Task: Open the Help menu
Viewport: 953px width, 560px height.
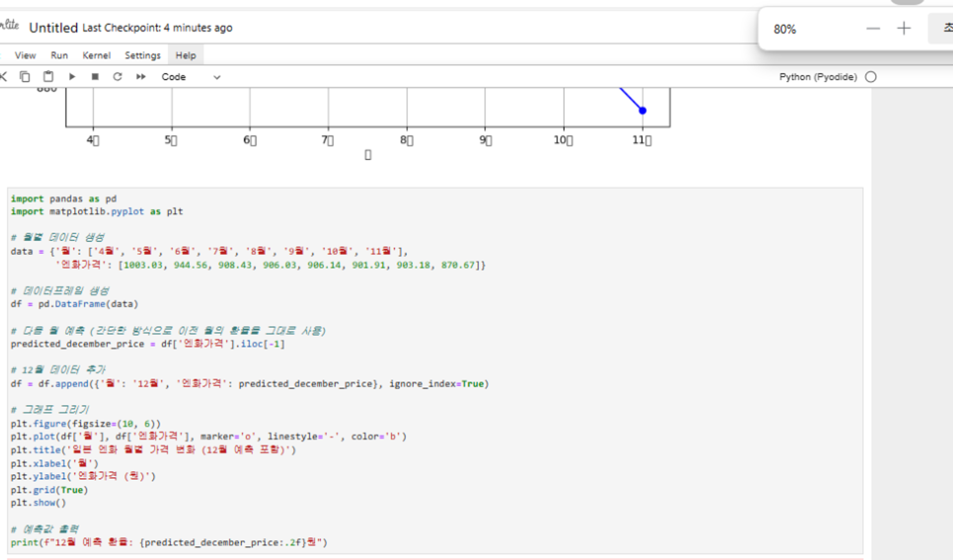Action: (185, 55)
